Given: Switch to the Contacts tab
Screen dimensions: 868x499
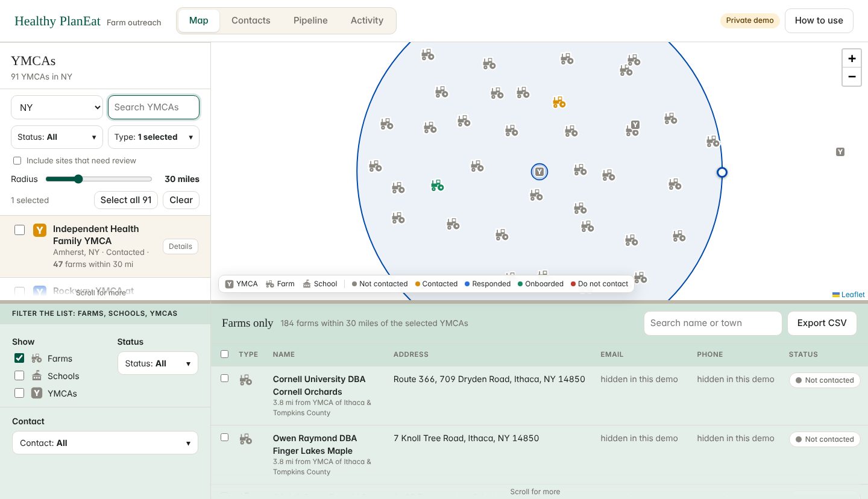Looking at the screenshot, I should pyautogui.click(x=251, y=20).
